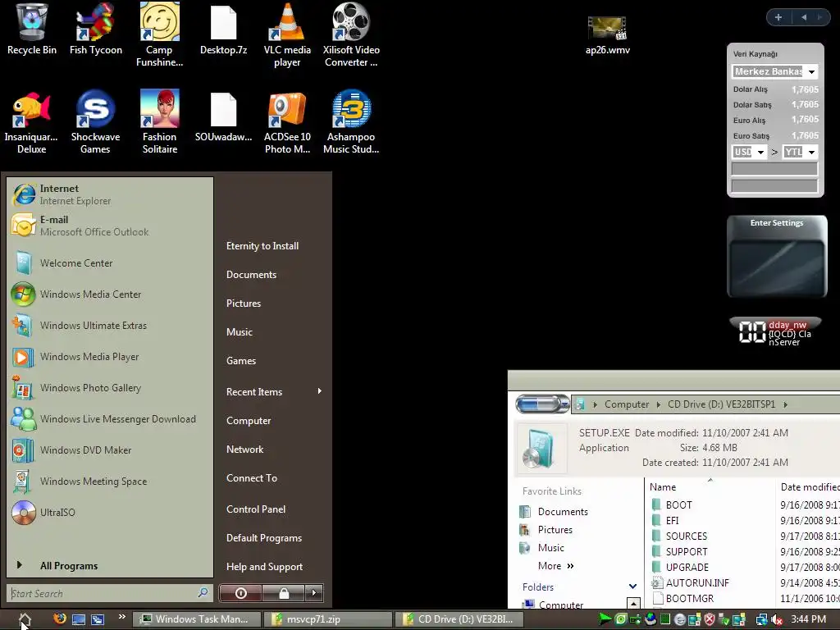
Task: Open Windows Photo Gallery from Start menu
Action: pyautogui.click(x=110, y=388)
